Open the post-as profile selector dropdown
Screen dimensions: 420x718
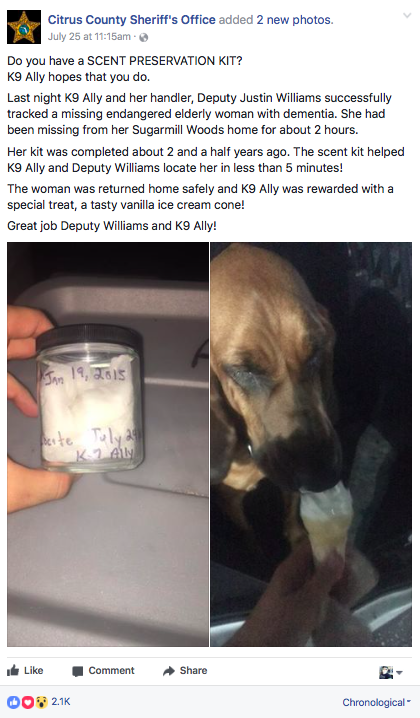point(391,672)
